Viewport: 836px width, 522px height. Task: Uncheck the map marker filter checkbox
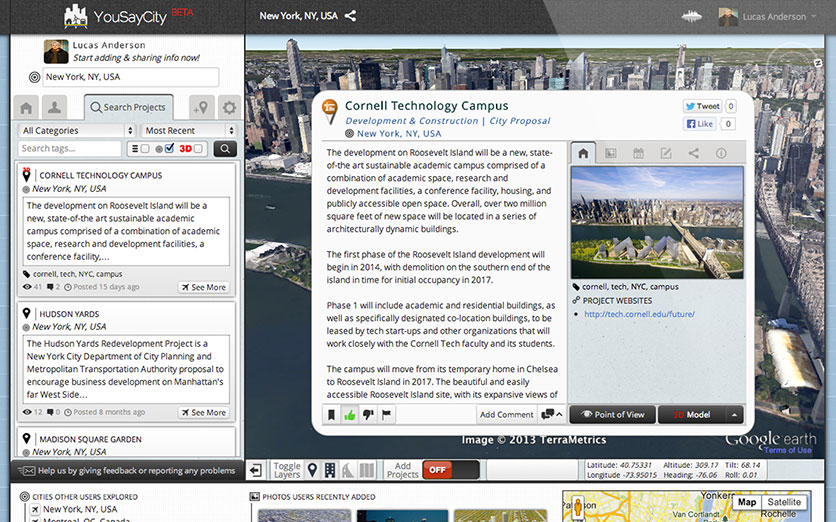(170, 148)
